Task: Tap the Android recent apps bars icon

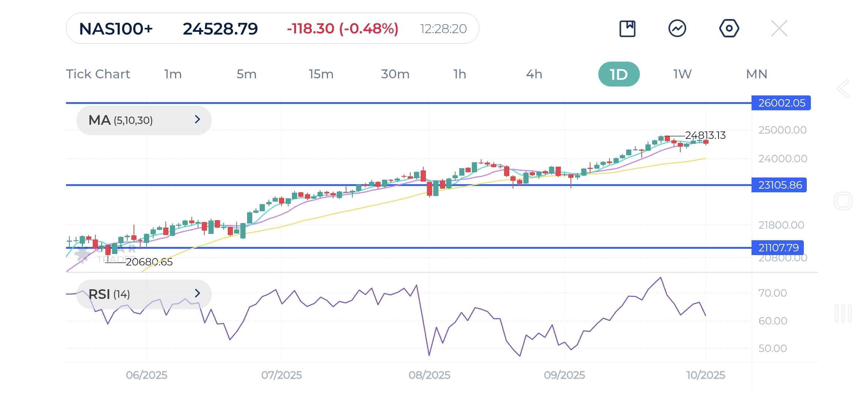Action: (x=843, y=313)
